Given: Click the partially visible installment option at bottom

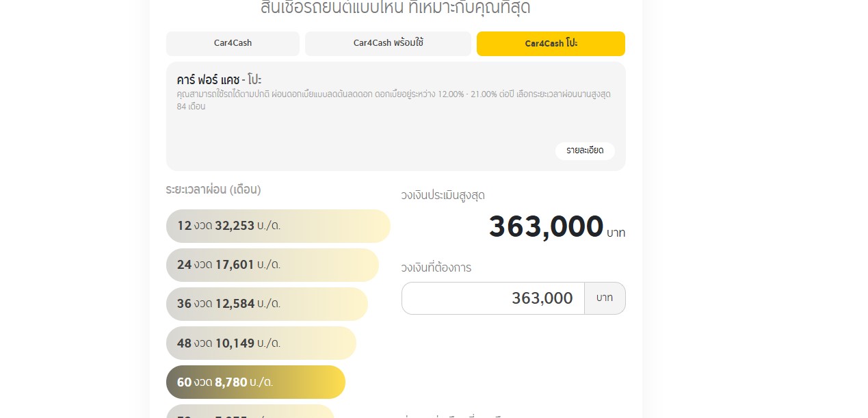Looking at the screenshot, I should [250, 413].
